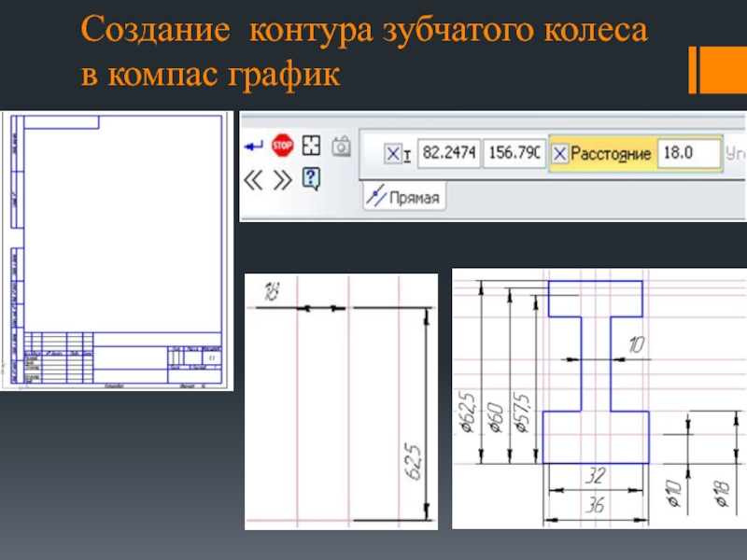Image resolution: width=747 pixels, height=560 pixels.
Task: Click the red STOP icon
Action: coord(282,145)
